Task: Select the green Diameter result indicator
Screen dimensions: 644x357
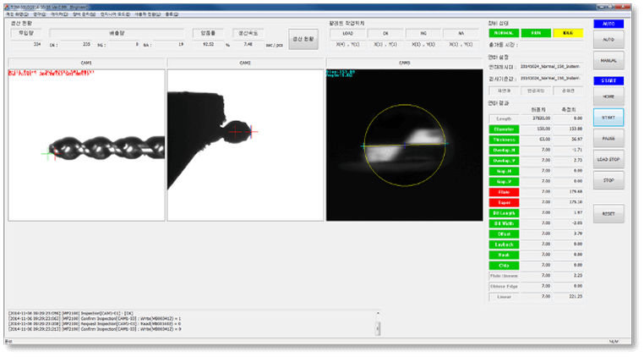Action: point(504,129)
